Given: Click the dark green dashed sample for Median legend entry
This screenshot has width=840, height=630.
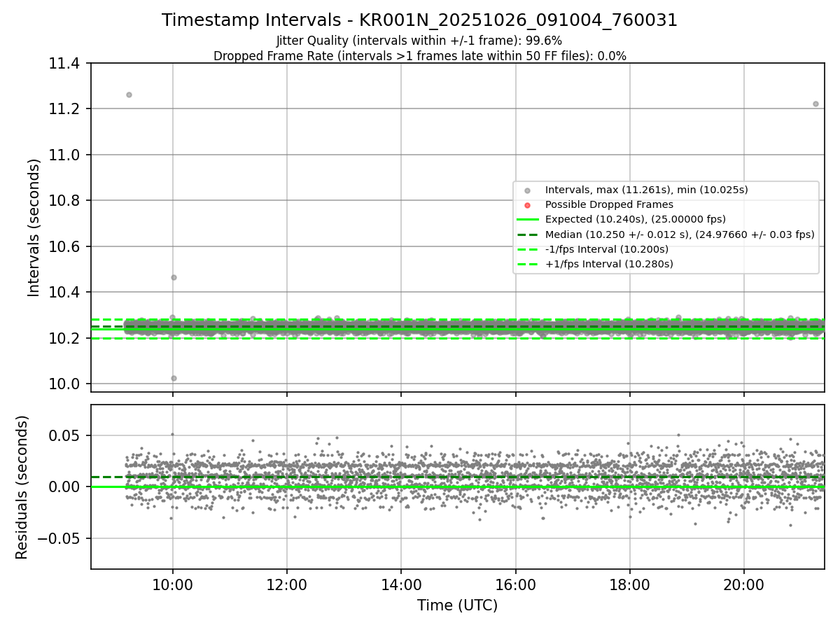Looking at the screenshot, I should click(x=528, y=234).
